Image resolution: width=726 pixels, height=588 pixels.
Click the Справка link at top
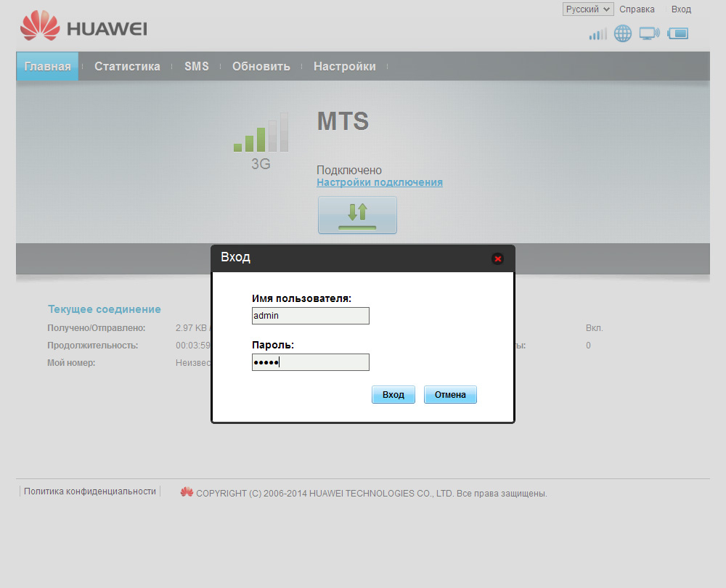coord(637,9)
